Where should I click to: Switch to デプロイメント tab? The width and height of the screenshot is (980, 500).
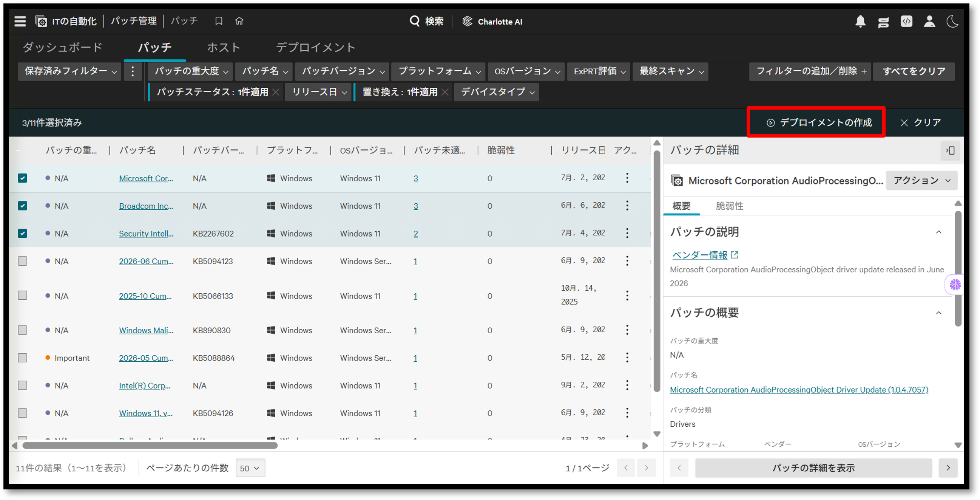(x=315, y=47)
